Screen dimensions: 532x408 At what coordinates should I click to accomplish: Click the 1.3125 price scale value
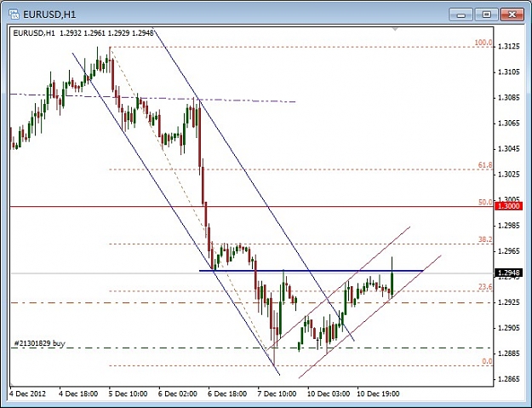tap(508, 47)
